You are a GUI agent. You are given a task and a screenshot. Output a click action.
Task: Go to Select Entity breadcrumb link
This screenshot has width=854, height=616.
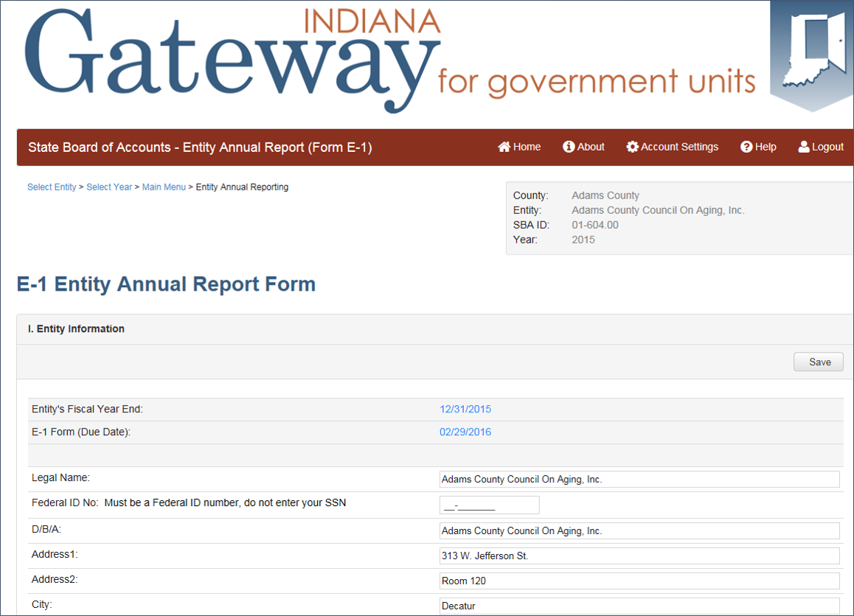pos(52,187)
